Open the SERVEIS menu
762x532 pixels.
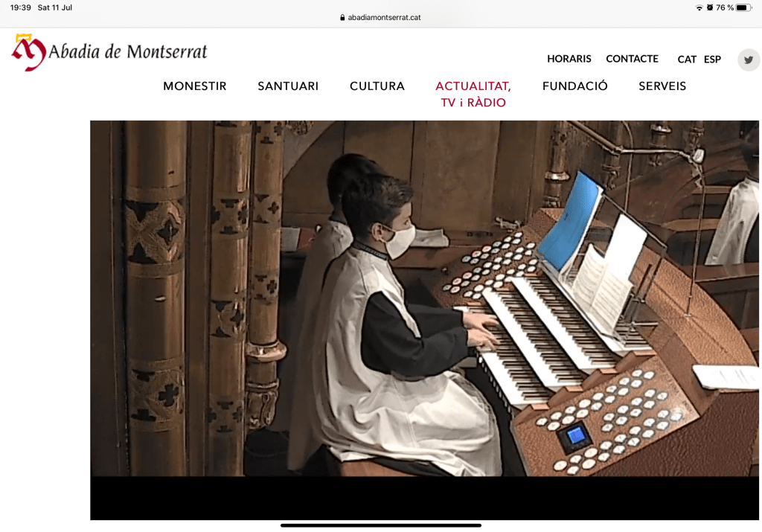(662, 86)
